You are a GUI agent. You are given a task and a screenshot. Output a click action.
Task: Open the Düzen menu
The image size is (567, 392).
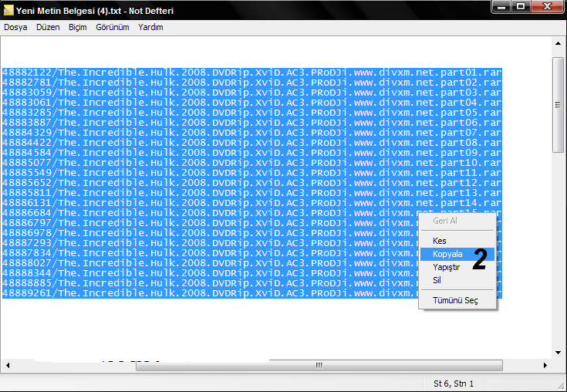[x=48, y=27]
